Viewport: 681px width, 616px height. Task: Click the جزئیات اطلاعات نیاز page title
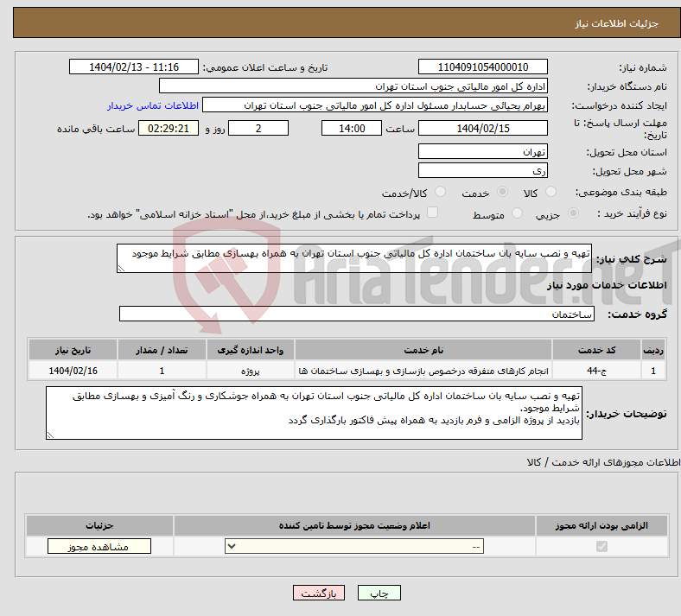[616, 23]
